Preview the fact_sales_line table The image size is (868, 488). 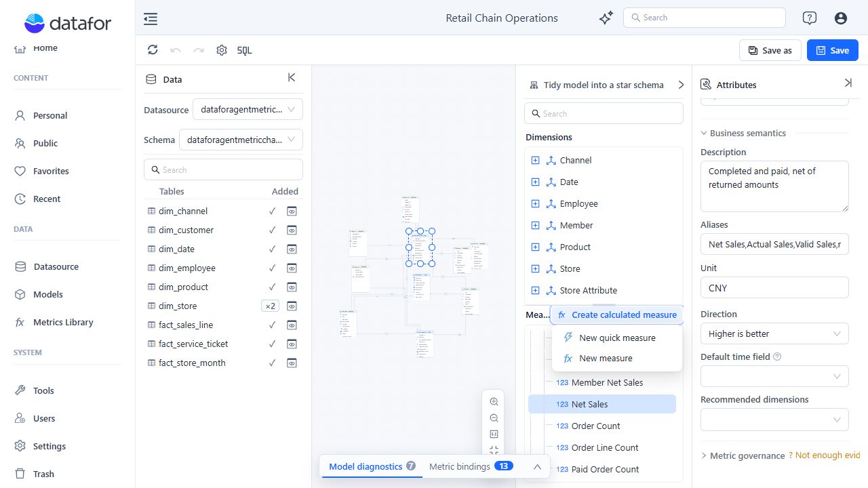[292, 325]
